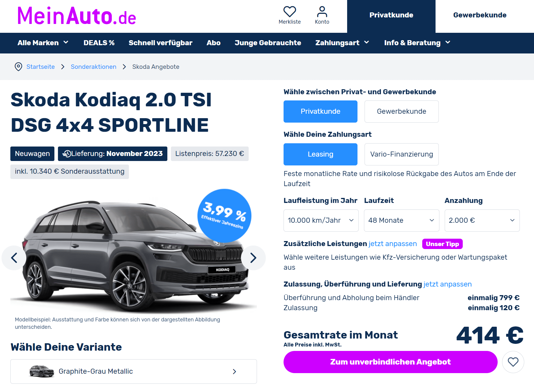Open the Graphite-Grau Metallic color variant

(134, 371)
